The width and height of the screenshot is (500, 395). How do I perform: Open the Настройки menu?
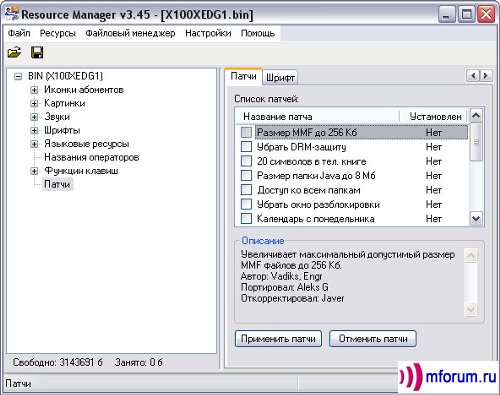pos(208,33)
